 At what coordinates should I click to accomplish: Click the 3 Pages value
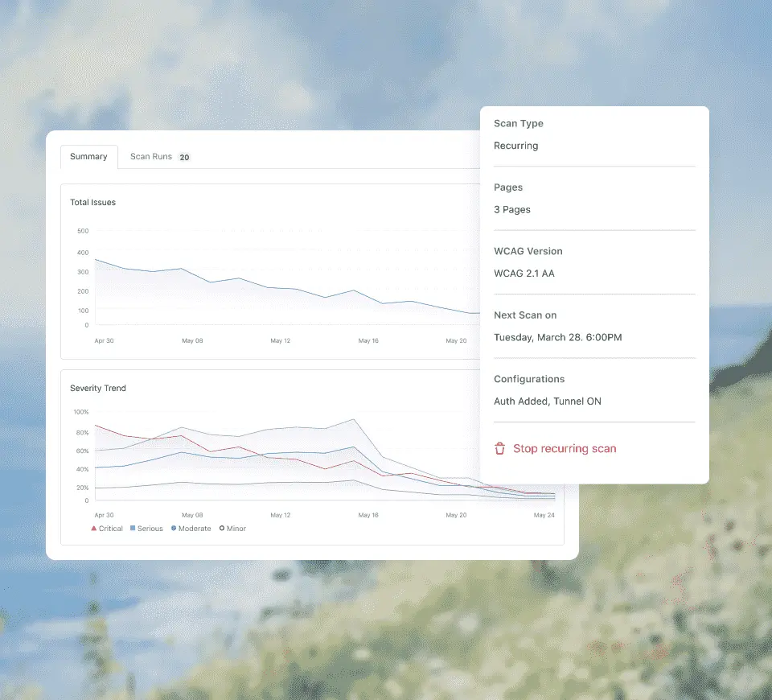512,210
